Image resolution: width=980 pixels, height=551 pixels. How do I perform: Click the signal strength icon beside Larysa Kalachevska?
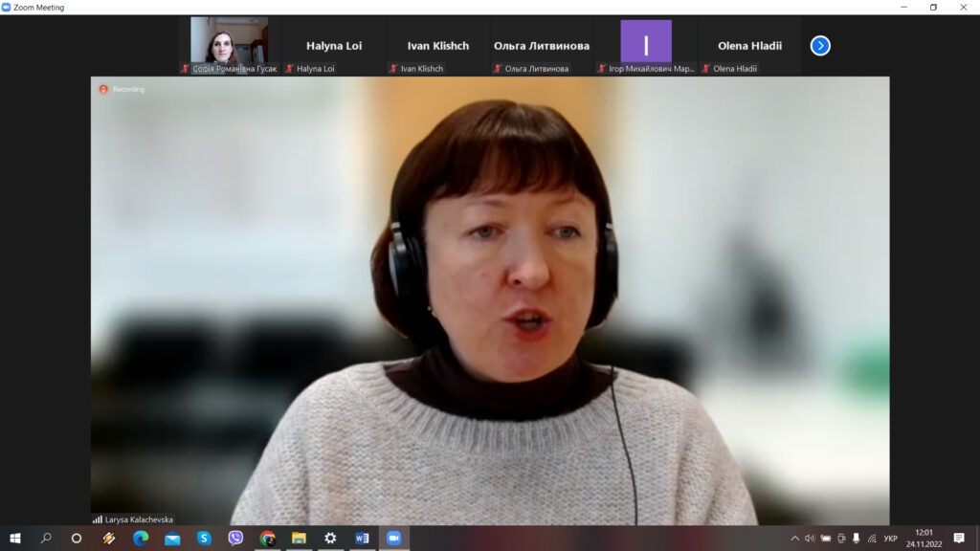98,519
